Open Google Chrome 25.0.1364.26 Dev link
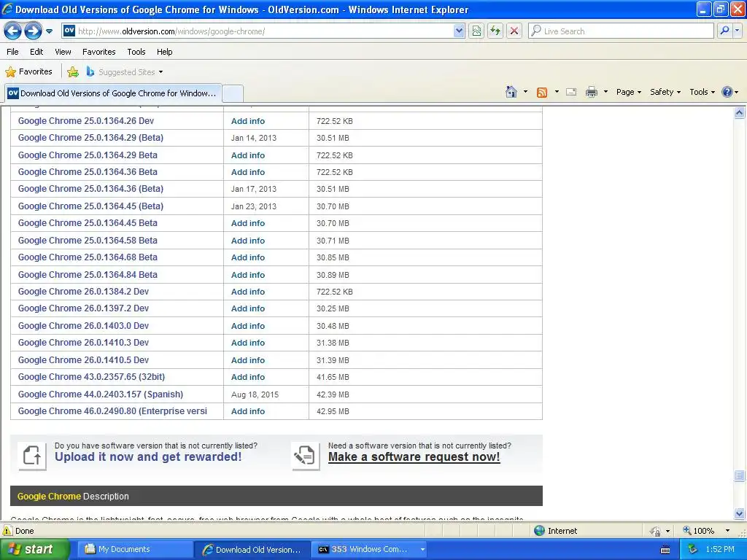Image resolution: width=747 pixels, height=560 pixels. pyautogui.click(x=86, y=121)
